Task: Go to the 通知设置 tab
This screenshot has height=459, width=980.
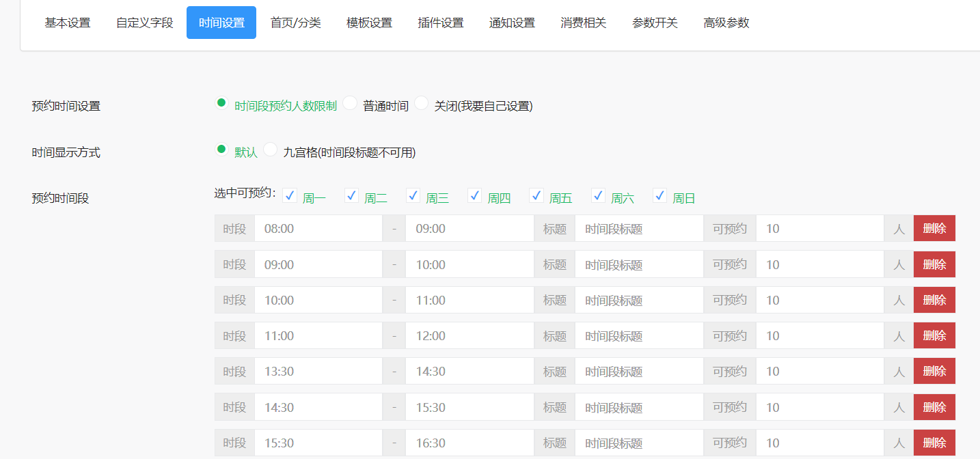Action: click(x=512, y=22)
